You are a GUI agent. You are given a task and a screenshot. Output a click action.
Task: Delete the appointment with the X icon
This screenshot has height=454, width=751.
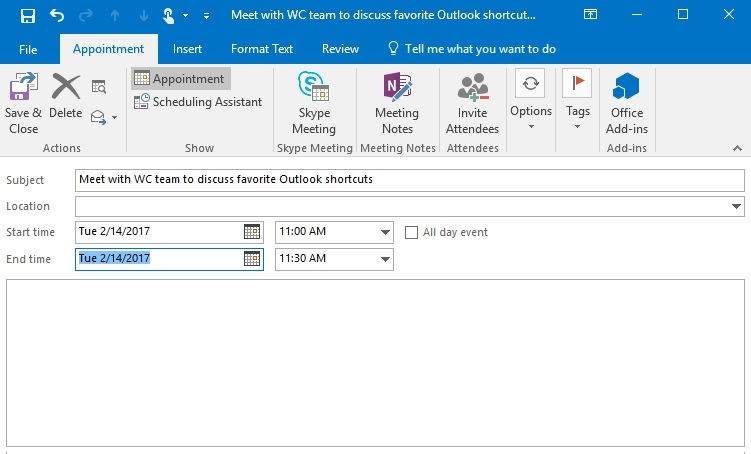coord(66,87)
